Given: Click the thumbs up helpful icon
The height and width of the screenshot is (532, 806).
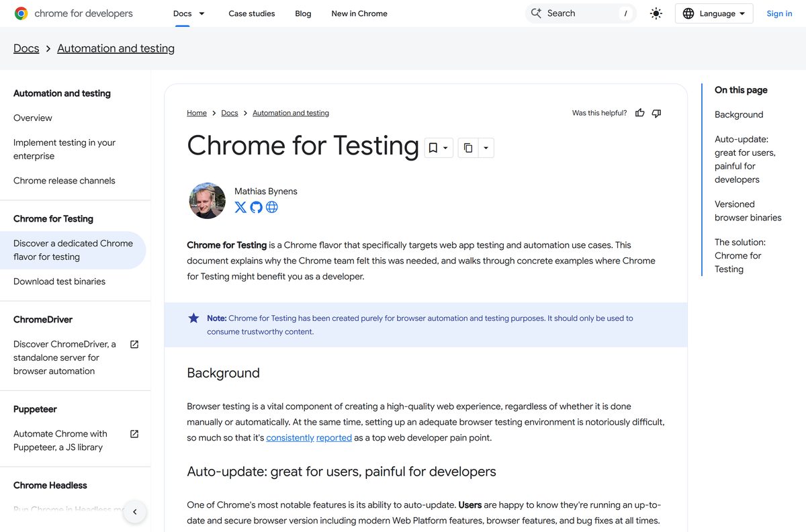Looking at the screenshot, I should pyautogui.click(x=639, y=113).
